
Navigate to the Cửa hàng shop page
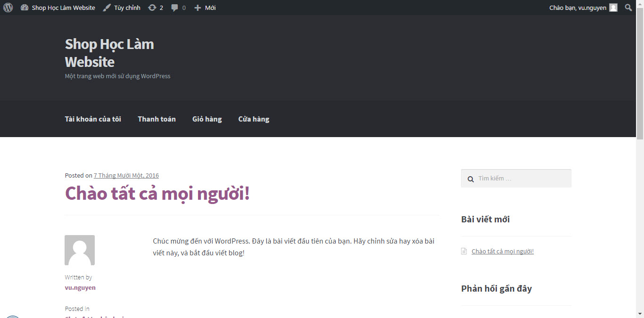point(254,119)
